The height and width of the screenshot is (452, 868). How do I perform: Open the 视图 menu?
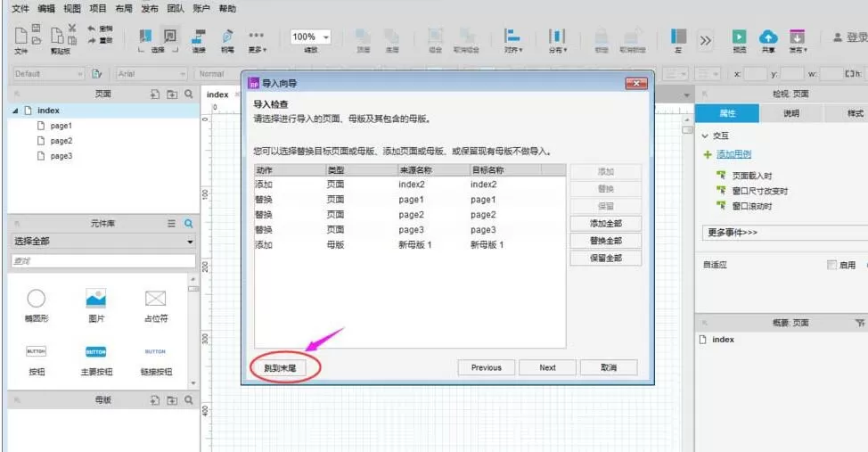(72, 8)
